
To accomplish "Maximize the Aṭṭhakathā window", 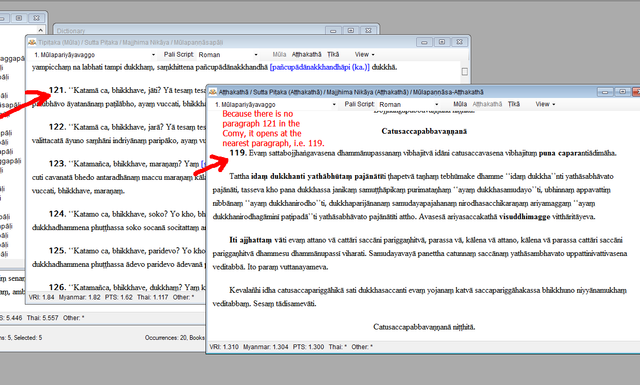I will coord(622,92).
